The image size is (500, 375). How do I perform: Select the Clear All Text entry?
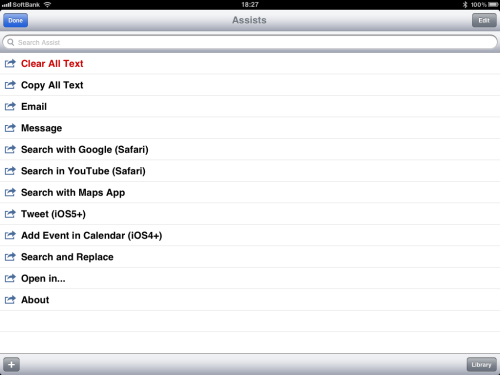pos(250,63)
